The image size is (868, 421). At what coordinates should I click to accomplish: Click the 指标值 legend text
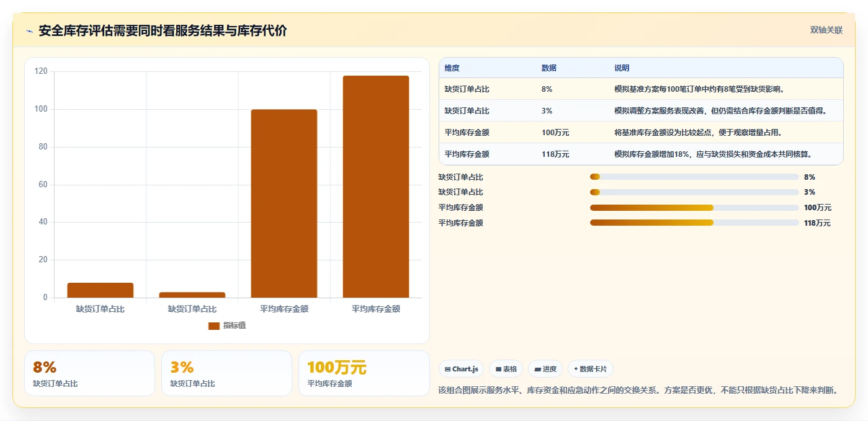pos(235,326)
